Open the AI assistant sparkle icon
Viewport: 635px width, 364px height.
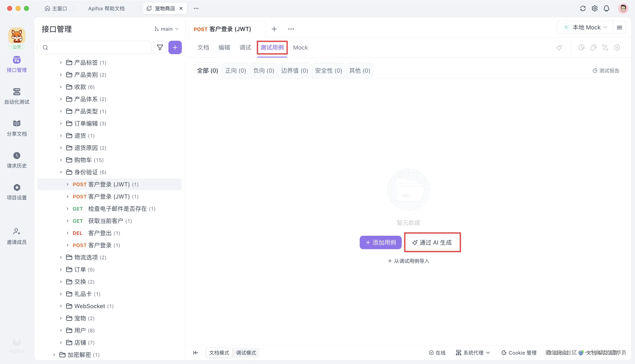(x=559, y=47)
